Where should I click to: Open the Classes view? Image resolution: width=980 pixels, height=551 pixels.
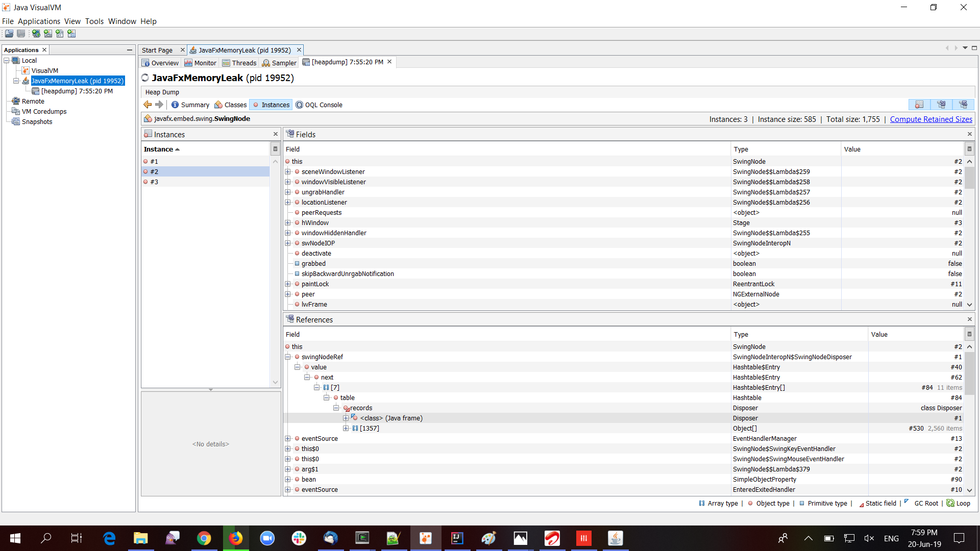pyautogui.click(x=230, y=105)
